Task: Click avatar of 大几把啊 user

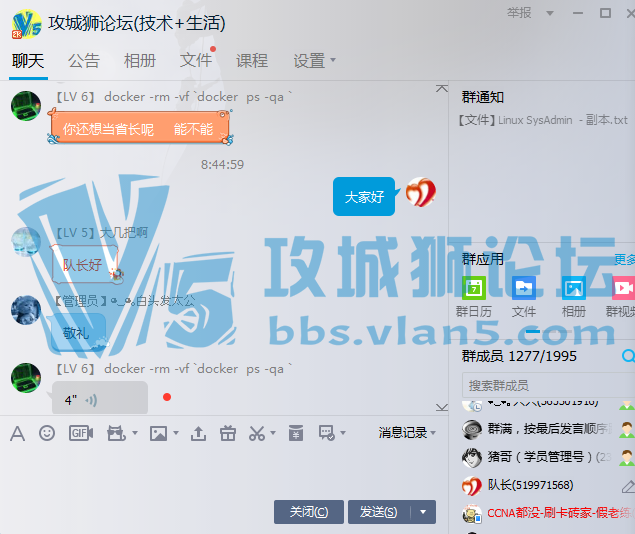Action: tap(26, 242)
